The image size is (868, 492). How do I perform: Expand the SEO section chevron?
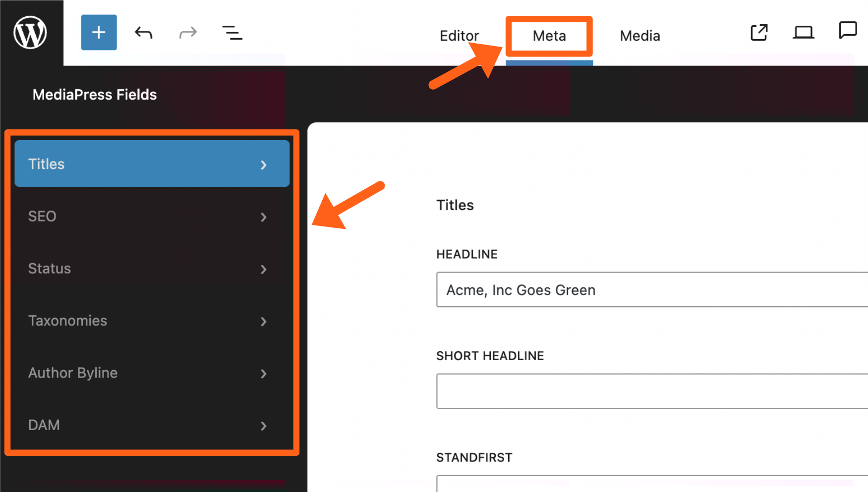click(263, 217)
